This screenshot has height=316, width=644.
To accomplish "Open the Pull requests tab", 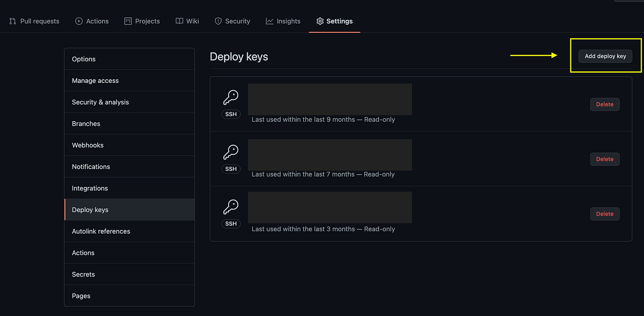I will pos(34,21).
